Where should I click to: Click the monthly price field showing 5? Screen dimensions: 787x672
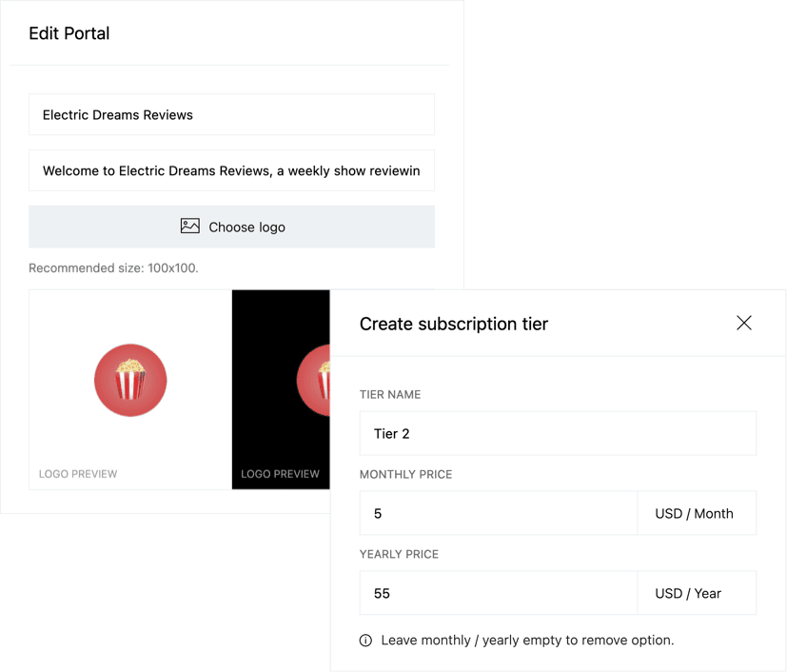click(x=495, y=513)
